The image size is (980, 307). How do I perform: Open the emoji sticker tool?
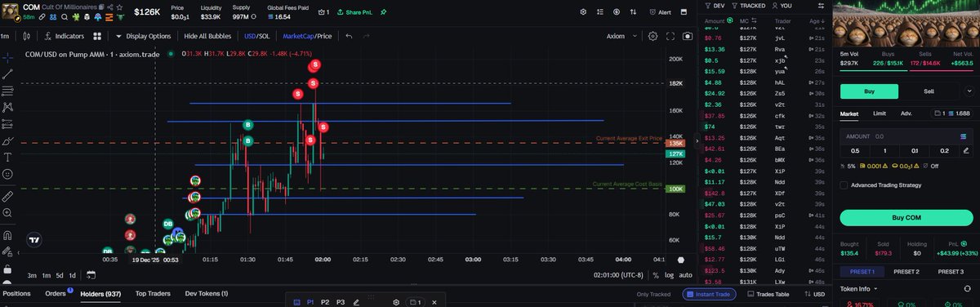click(7, 174)
